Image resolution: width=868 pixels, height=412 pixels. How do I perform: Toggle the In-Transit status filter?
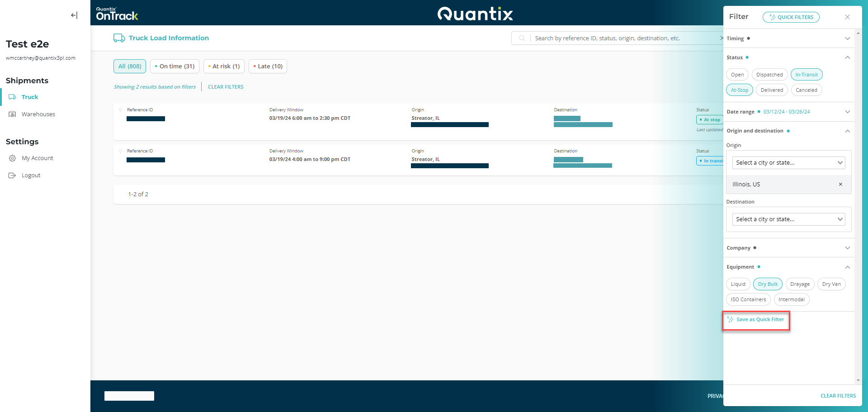tap(806, 75)
